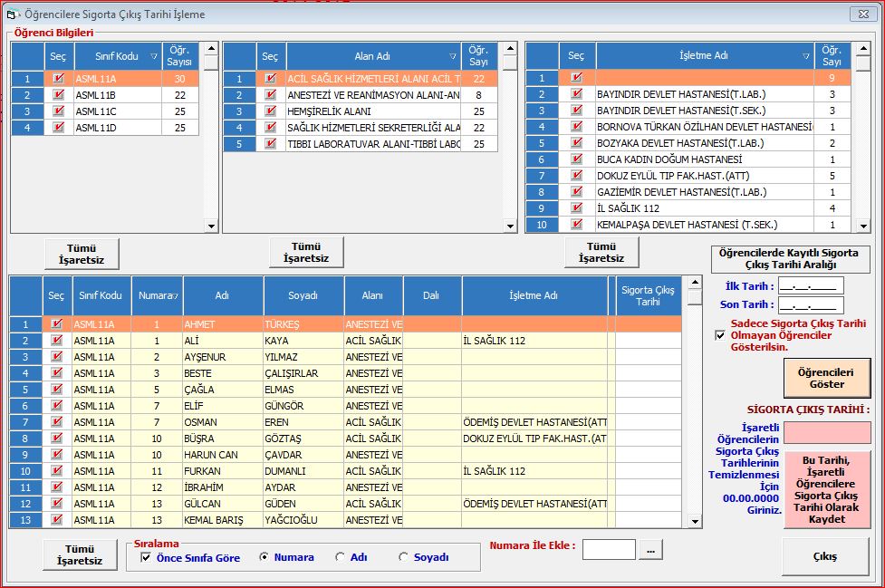Toggle the check mark for class ASML11C
Screen dimensions: 885x588
[59, 111]
